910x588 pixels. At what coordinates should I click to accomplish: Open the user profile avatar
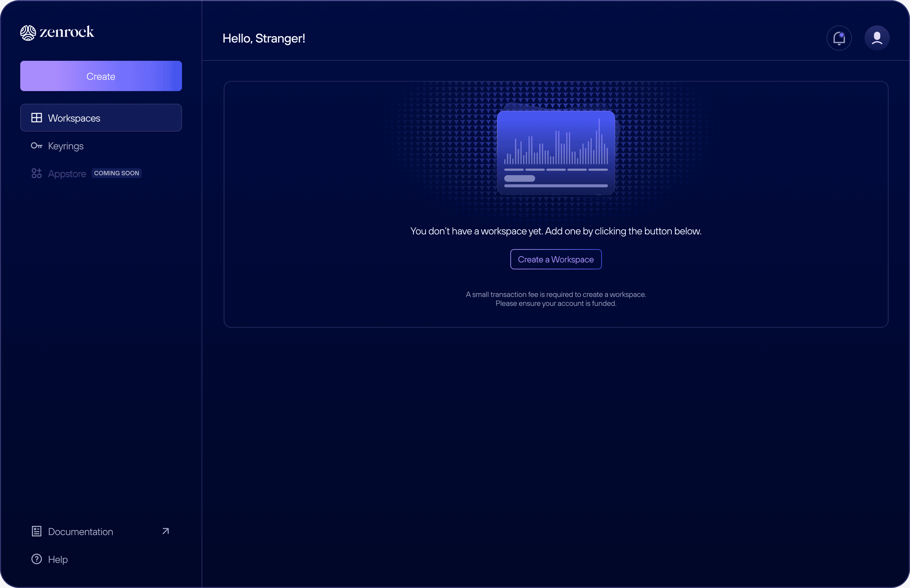(877, 38)
